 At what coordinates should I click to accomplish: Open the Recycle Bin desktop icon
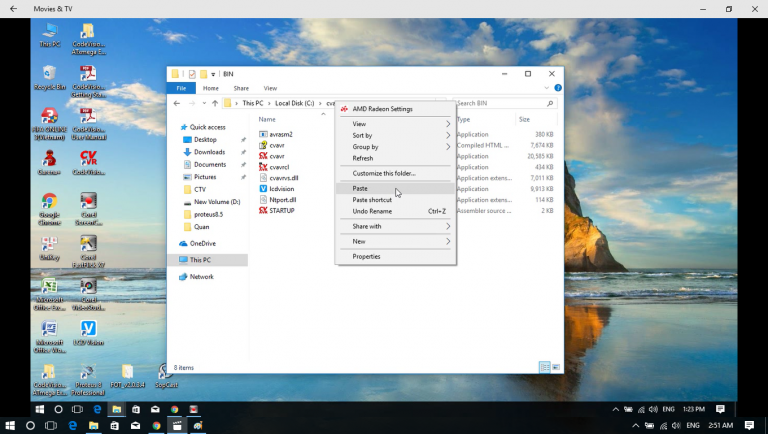49,73
